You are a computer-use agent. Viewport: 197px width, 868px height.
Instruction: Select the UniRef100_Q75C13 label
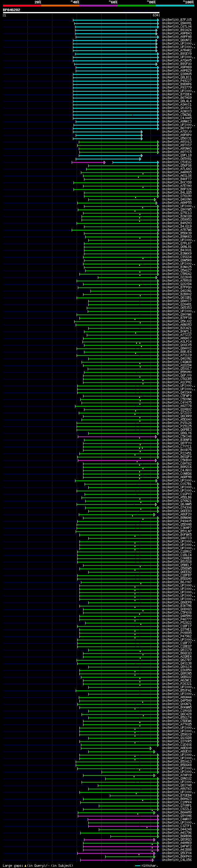tap(177, 213)
